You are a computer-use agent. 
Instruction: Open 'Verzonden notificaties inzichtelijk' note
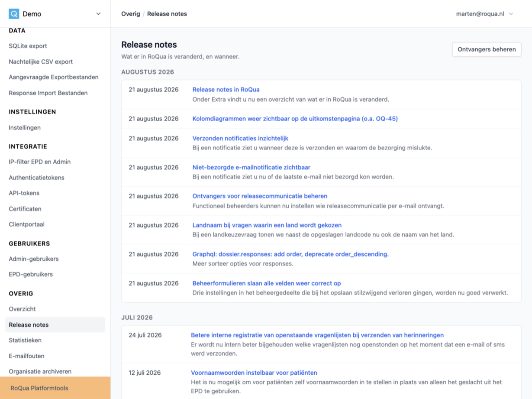click(x=240, y=138)
